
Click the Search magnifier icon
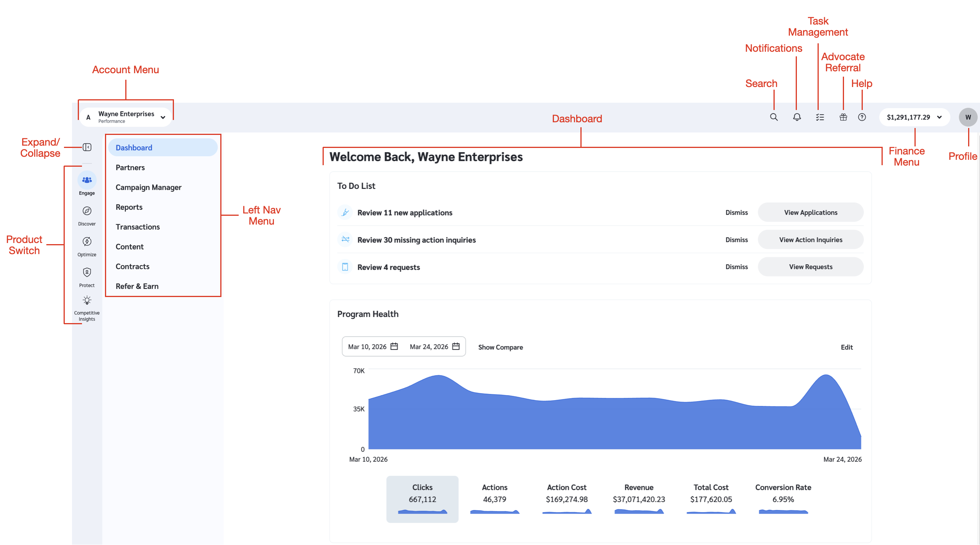[774, 117]
